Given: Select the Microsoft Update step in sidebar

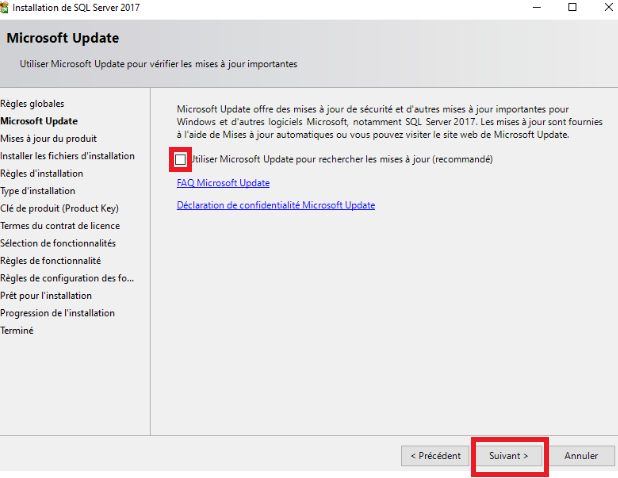Looking at the screenshot, I should coord(39,121).
